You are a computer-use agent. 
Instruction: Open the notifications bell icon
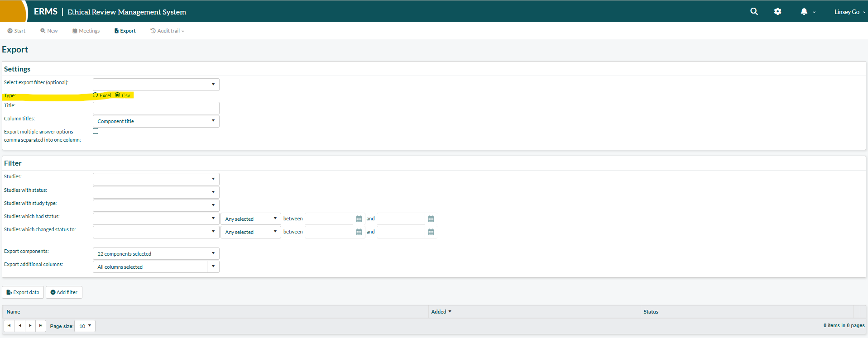pyautogui.click(x=804, y=11)
